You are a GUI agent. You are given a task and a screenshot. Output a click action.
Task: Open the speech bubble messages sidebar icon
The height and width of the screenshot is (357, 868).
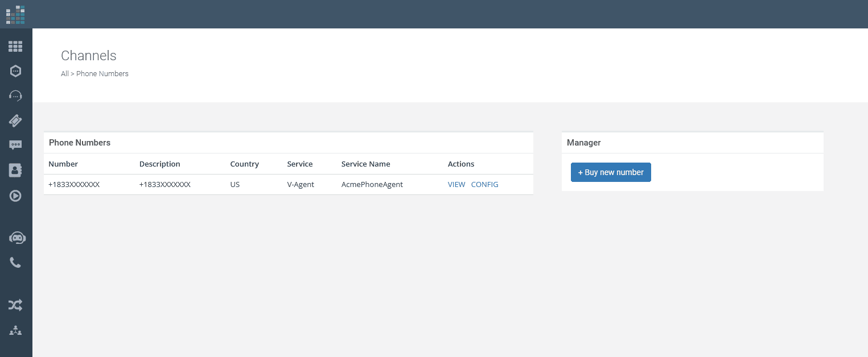tap(15, 145)
